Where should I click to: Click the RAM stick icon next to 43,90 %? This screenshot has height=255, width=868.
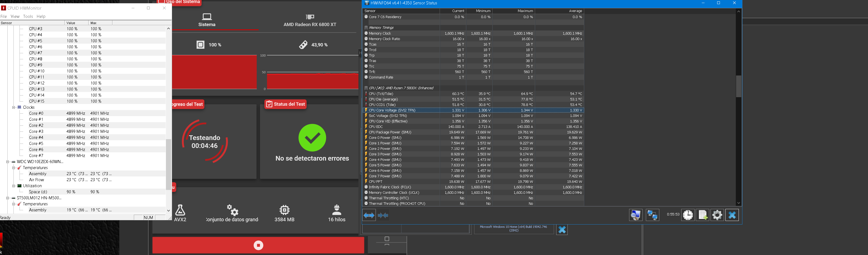click(x=303, y=44)
